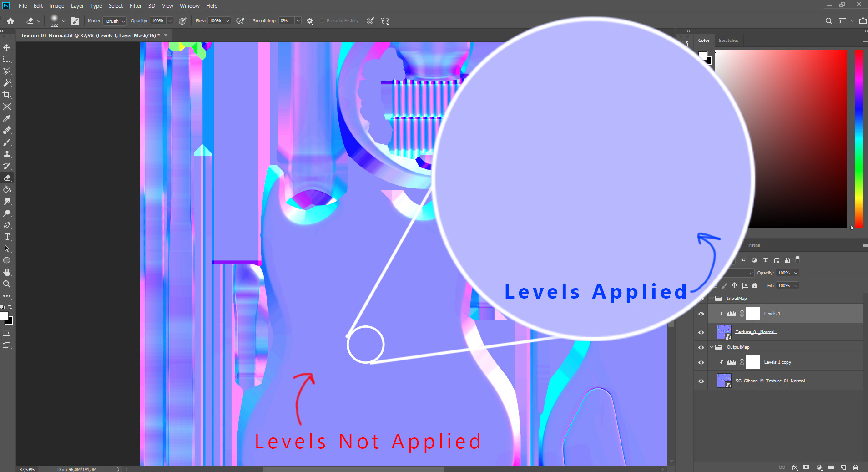
Task: Click the share icon at top right
Action: (x=863, y=21)
